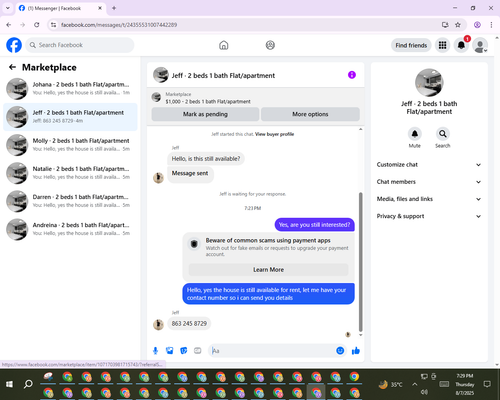Click the chat scroll up arrow
Viewport: 500px width, 400px height.
(360, 129)
